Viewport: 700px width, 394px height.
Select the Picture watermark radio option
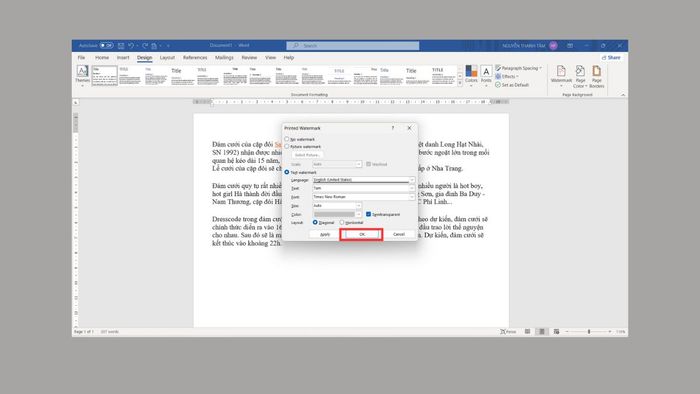(287, 146)
